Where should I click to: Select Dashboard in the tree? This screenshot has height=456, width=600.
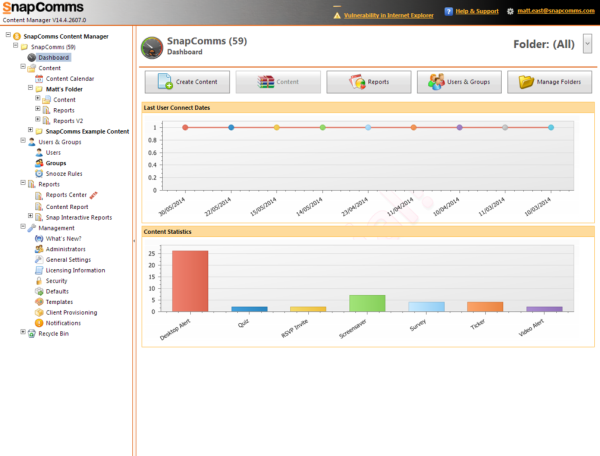54,58
